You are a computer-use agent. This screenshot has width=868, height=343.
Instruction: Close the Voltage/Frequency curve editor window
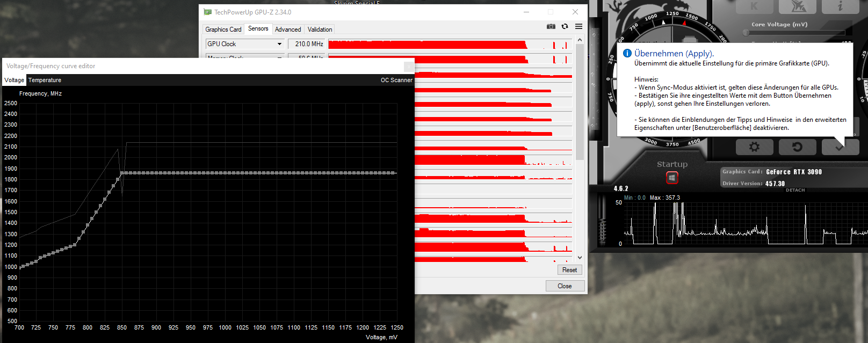coord(409,66)
